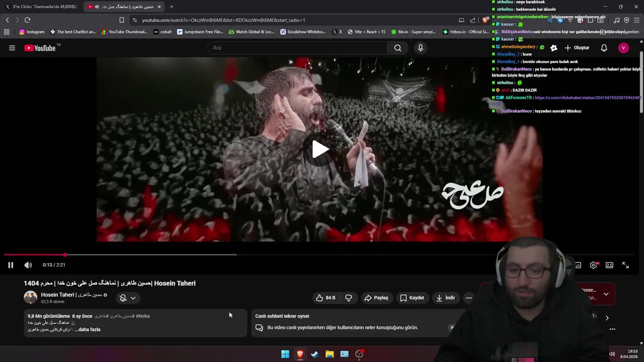
Task: Enter fullscreen mode for the video
Action: [625, 265]
